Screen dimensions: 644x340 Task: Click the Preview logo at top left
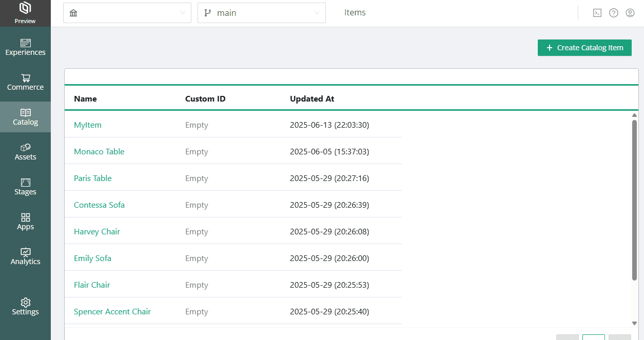pyautogui.click(x=25, y=13)
